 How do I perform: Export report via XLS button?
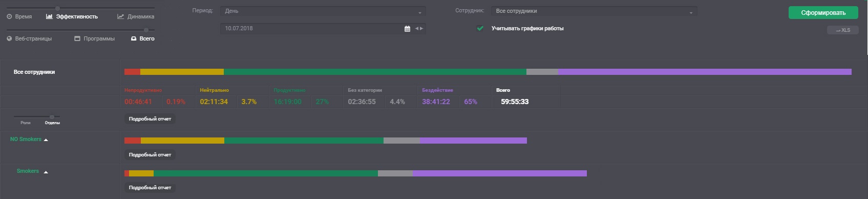(842, 30)
